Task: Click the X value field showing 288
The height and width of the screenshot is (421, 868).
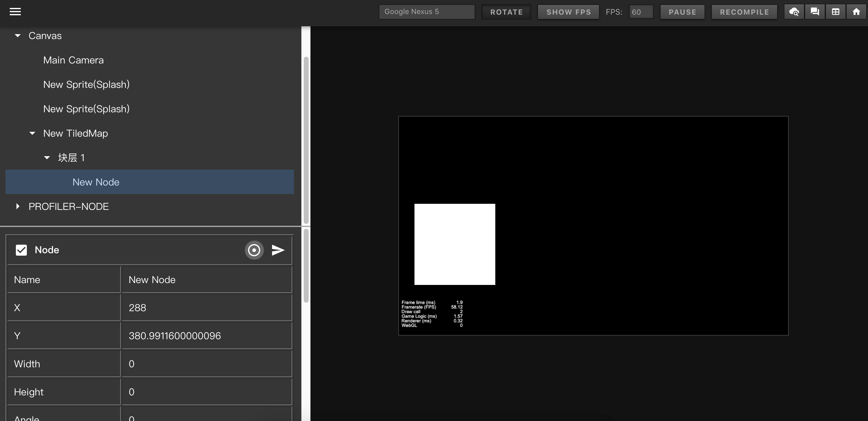Action: point(206,308)
